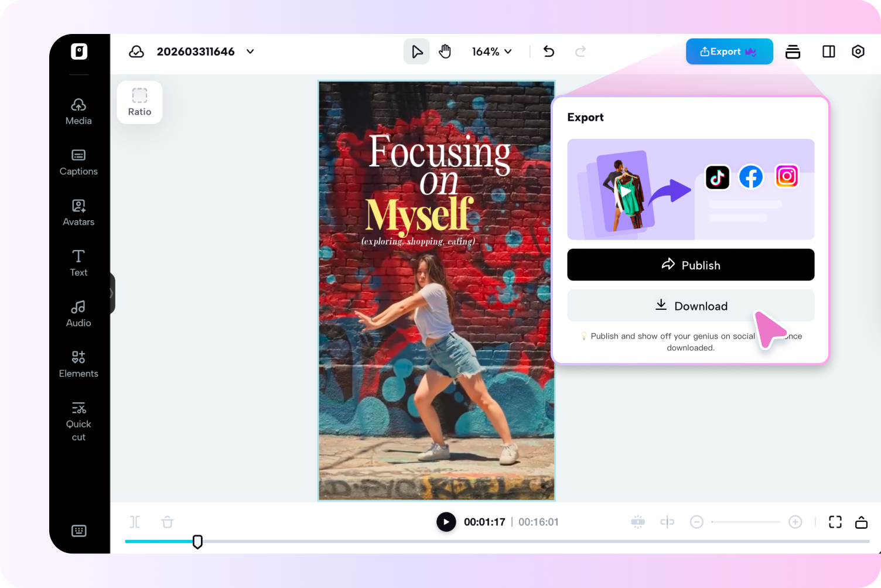The width and height of the screenshot is (881, 588).
Task: Click the project name 202603311646
Action: 196,52
